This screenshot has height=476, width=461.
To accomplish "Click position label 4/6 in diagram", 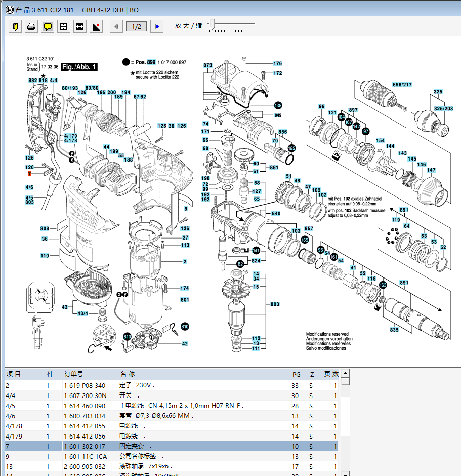I will click(29, 187).
